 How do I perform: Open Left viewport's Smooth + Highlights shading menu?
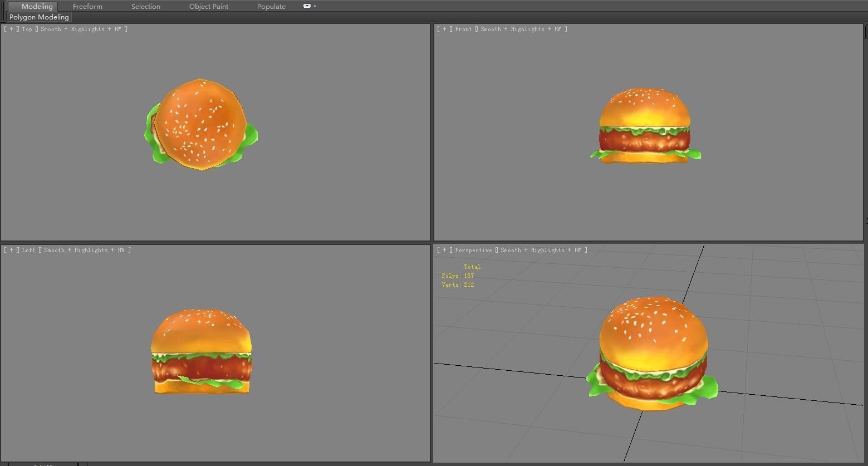tap(85, 250)
